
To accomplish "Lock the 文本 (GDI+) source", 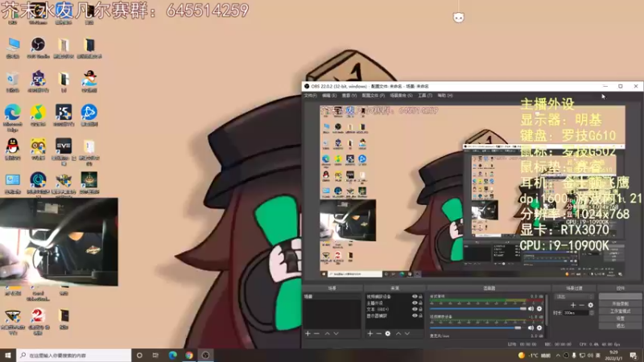I will [x=420, y=309].
